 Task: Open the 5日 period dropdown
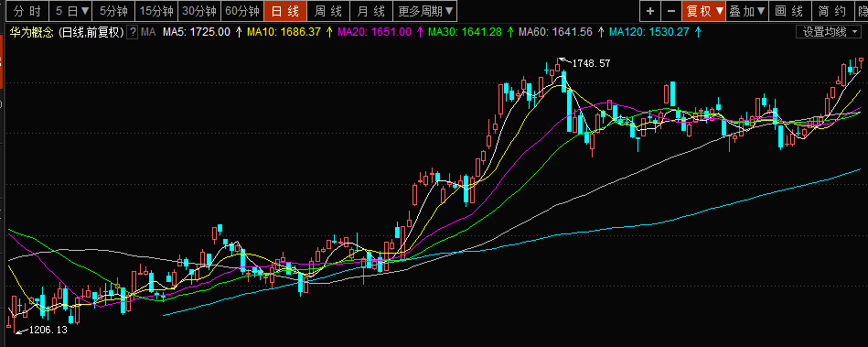71,11
